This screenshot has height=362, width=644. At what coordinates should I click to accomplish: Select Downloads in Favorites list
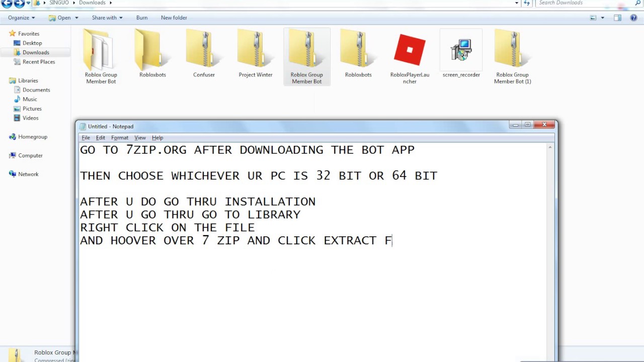coord(36,52)
